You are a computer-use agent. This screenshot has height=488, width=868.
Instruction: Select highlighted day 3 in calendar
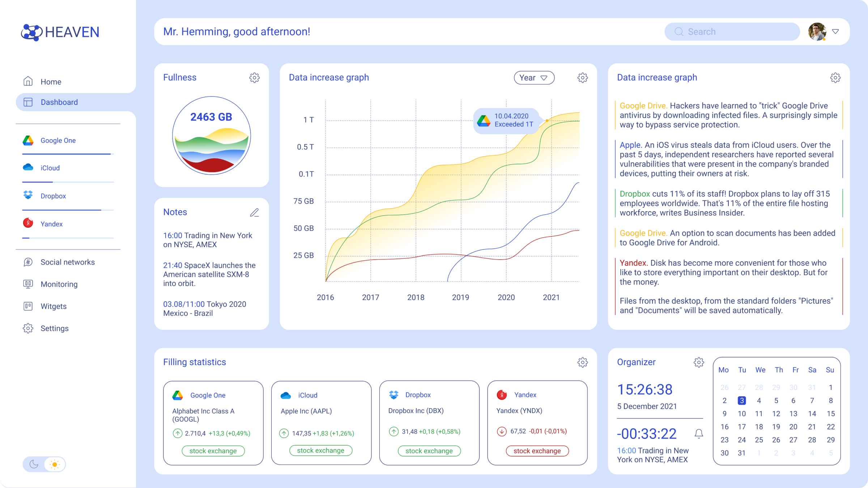coord(741,401)
